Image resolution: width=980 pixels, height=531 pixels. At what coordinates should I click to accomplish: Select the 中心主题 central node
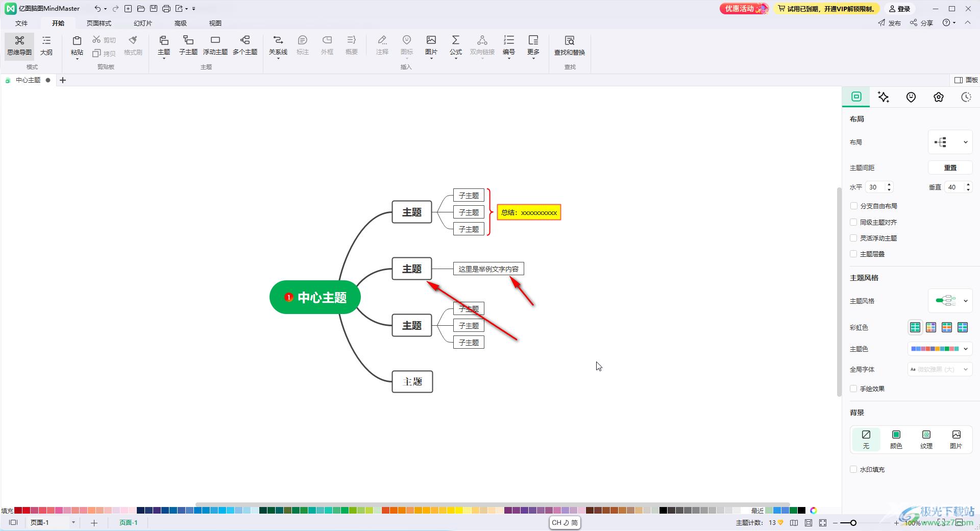pos(315,297)
